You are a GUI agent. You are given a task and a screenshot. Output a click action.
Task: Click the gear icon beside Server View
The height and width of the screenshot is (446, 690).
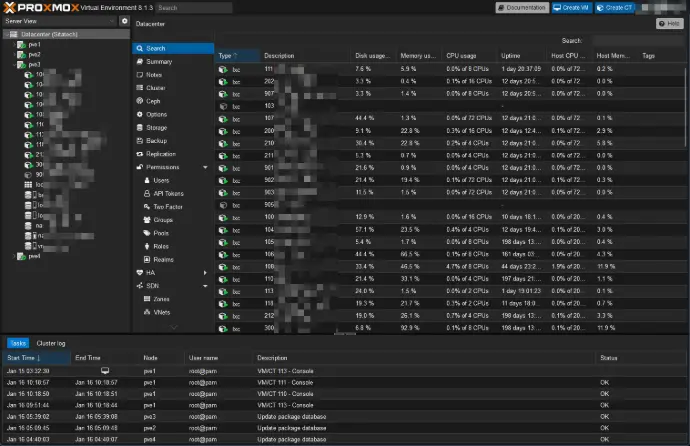[x=124, y=21]
